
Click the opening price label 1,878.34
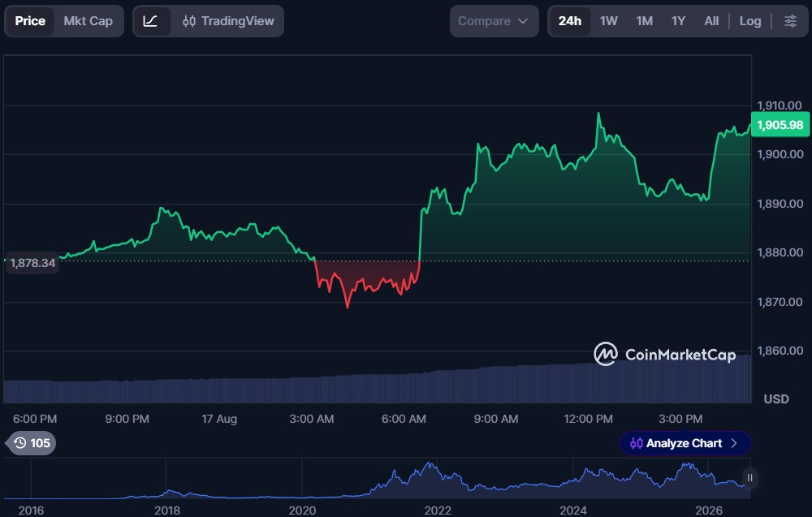pyautogui.click(x=32, y=263)
